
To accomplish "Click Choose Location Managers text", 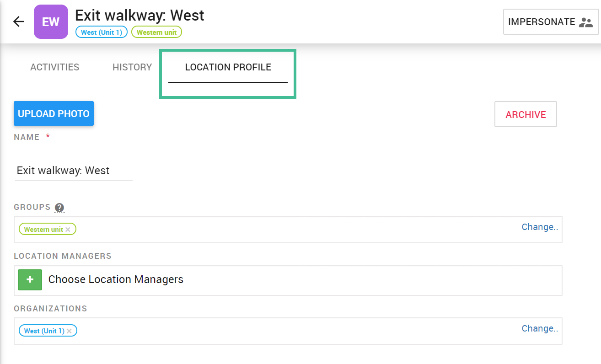I will (116, 279).
